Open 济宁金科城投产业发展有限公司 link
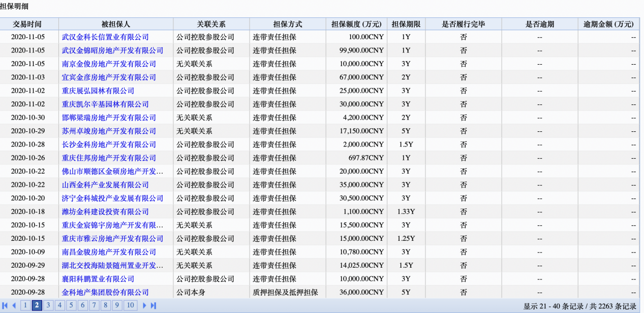The width and height of the screenshot is (644, 313). tap(112, 198)
